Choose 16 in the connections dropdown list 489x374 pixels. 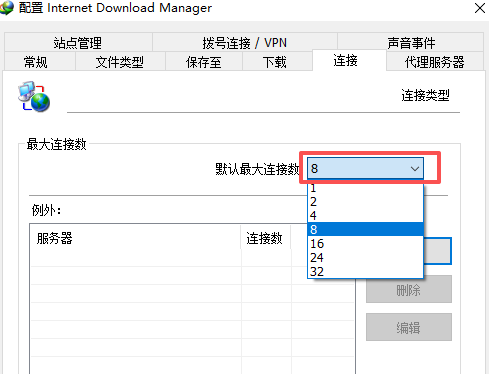365,243
